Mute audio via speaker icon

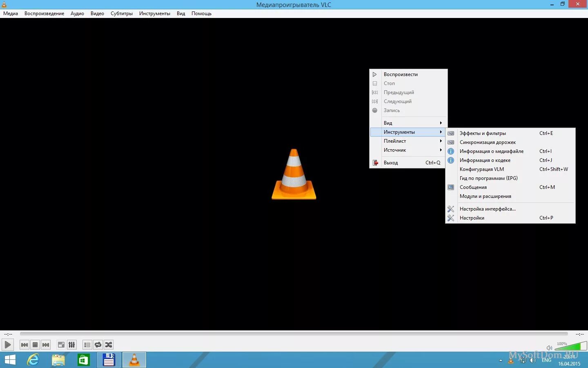pos(549,348)
